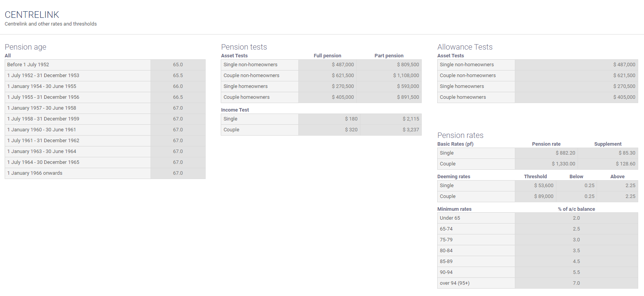
Task: Click the 66.0 pension age value
Action: click(178, 86)
